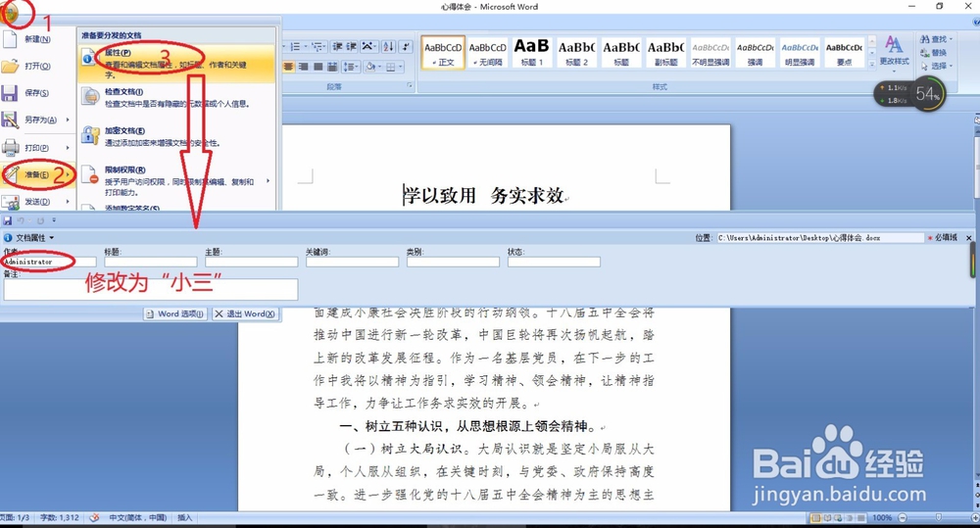Choose Inspect Document (检查文档) entry
980x528 pixels.
pos(176,99)
